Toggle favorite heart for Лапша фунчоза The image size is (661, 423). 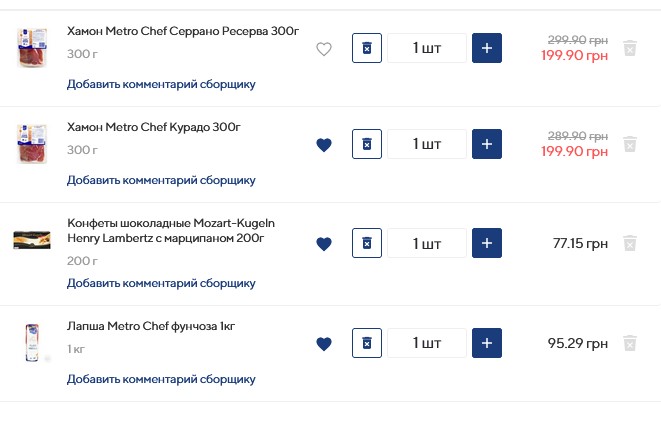click(323, 344)
